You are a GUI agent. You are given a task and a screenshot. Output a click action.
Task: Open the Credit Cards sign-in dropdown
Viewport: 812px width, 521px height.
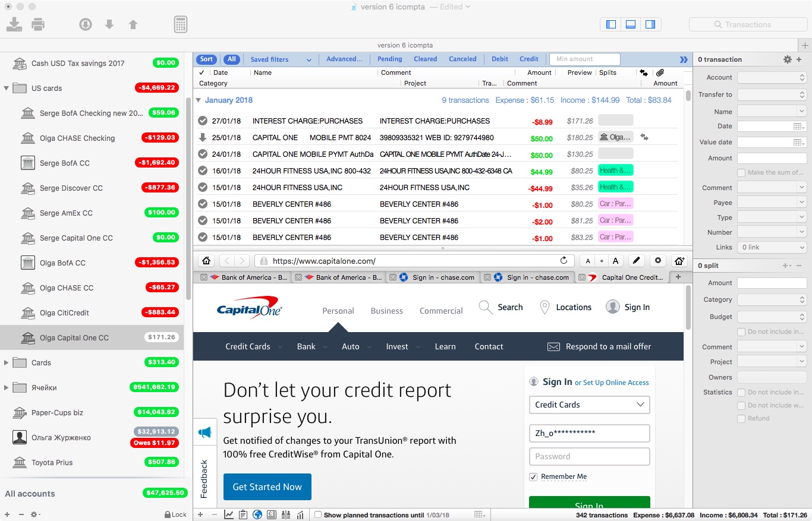[589, 405]
